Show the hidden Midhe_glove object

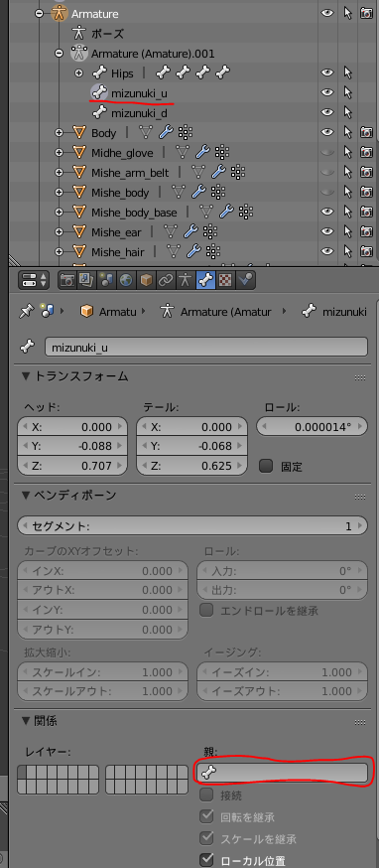pyautogui.click(x=328, y=153)
